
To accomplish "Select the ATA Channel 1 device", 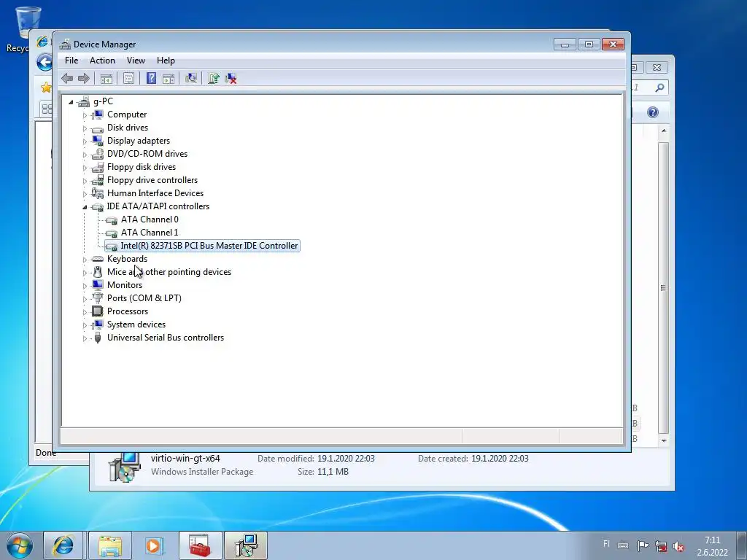I will click(150, 233).
